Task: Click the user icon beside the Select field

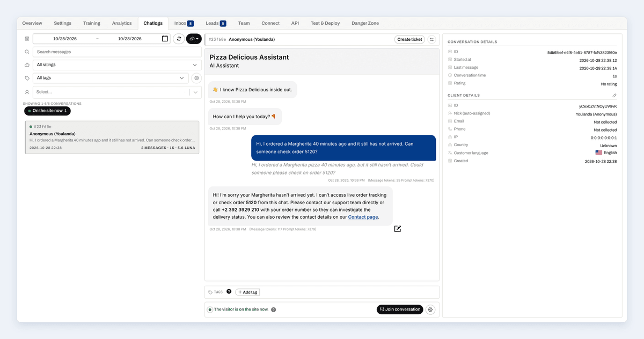Action: 27,92
